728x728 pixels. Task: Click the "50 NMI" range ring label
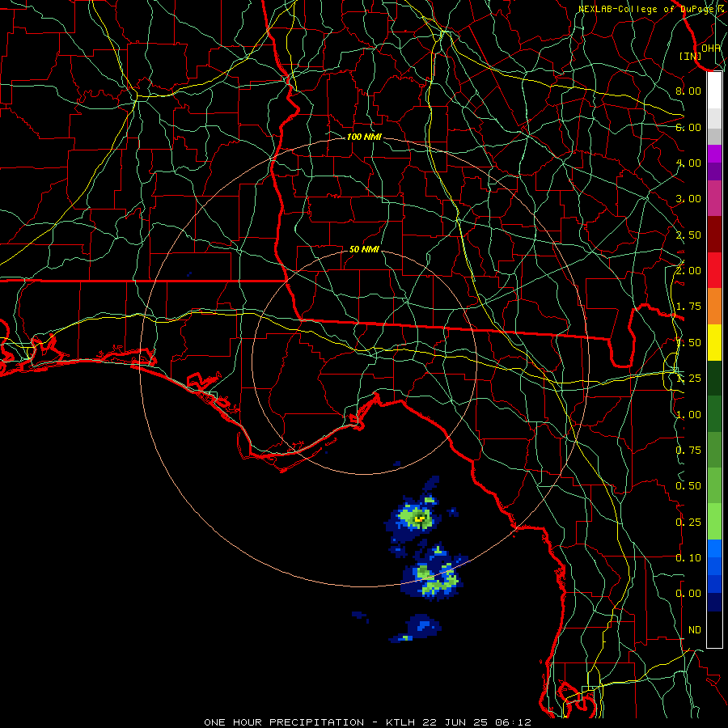[364, 249]
